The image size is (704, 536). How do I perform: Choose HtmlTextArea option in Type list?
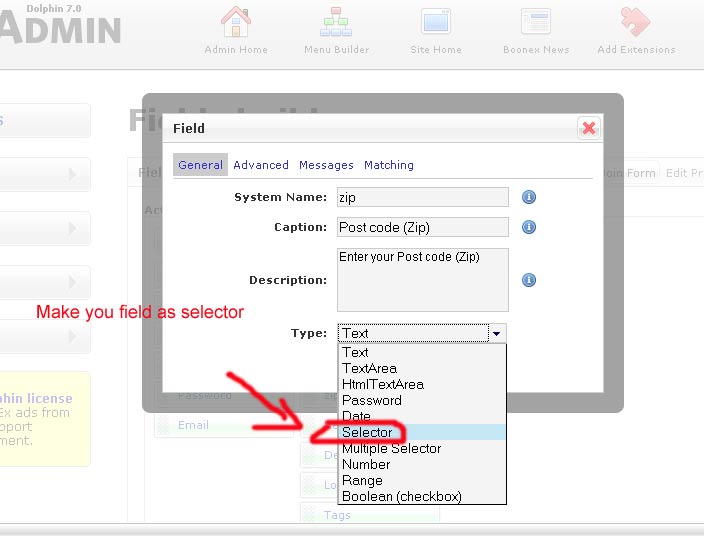[x=422, y=385]
